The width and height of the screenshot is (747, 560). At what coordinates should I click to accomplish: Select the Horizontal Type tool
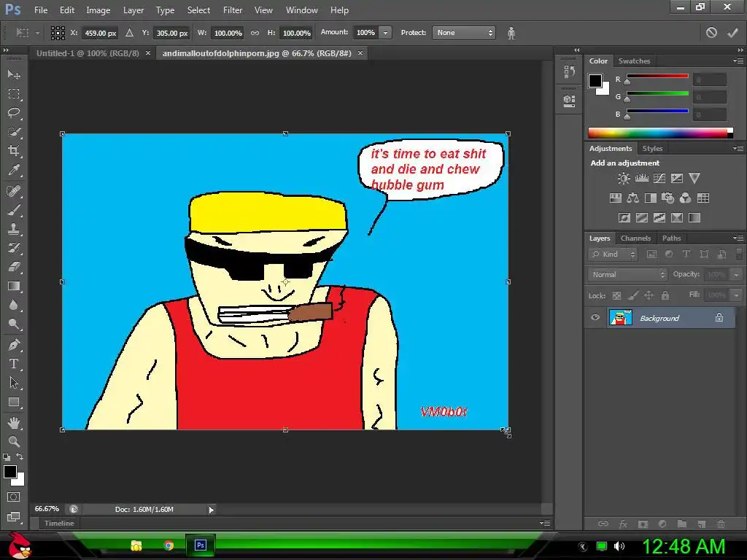point(13,364)
